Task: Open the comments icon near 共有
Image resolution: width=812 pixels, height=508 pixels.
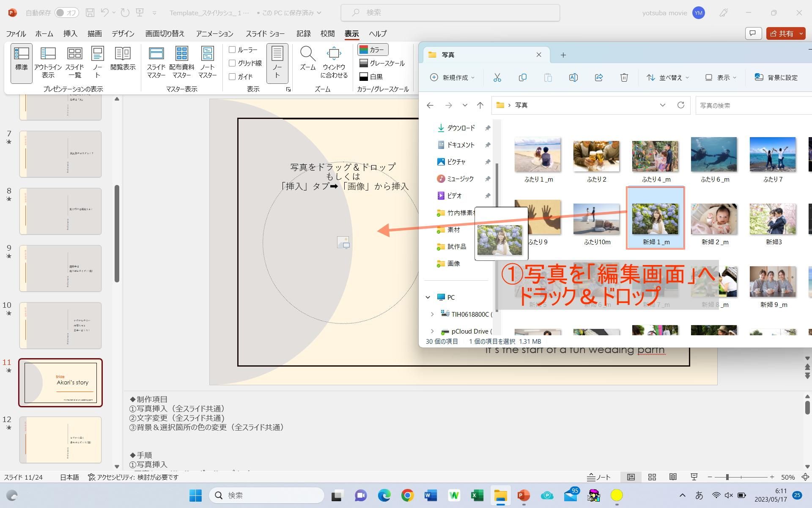Action: pos(753,33)
